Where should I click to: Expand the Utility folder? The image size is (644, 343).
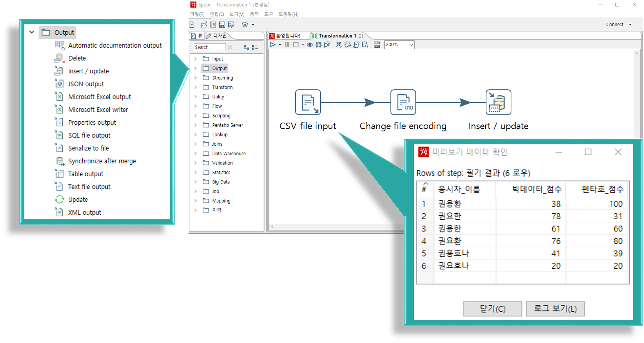(x=196, y=97)
